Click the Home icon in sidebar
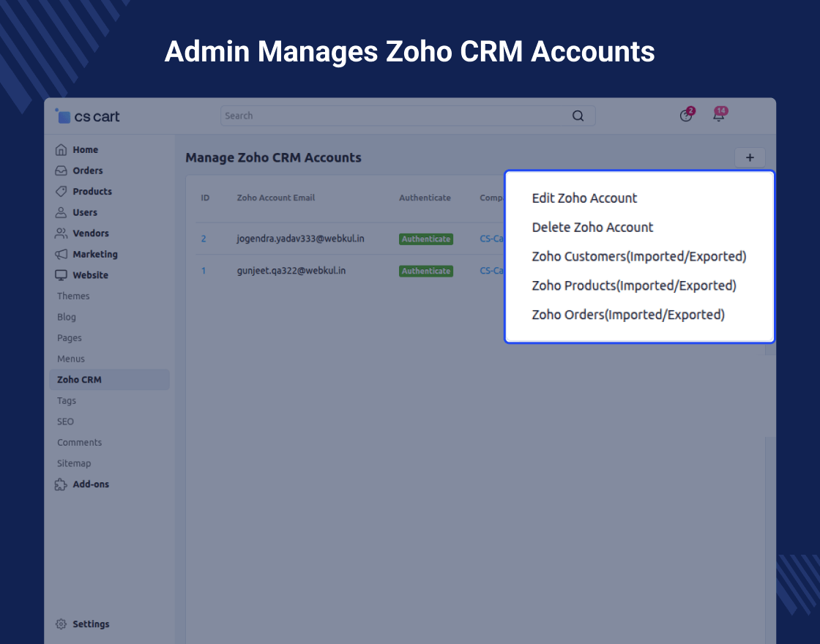Screen dimensions: 820x644 (x=61, y=150)
